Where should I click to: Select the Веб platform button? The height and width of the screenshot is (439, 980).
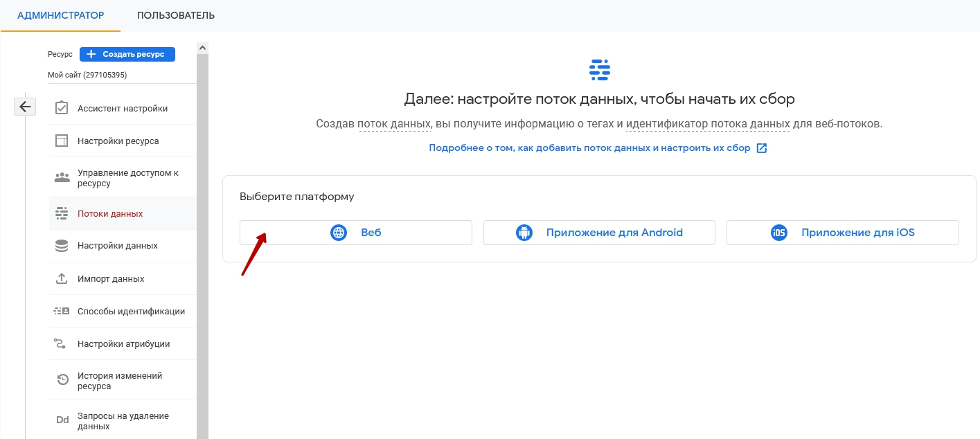(x=355, y=233)
